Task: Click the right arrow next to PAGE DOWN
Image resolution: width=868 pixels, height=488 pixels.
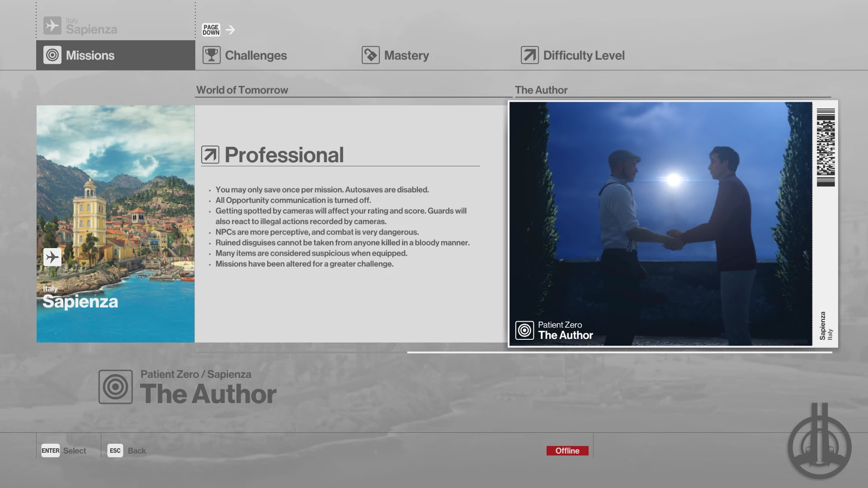Action: point(231,30)
